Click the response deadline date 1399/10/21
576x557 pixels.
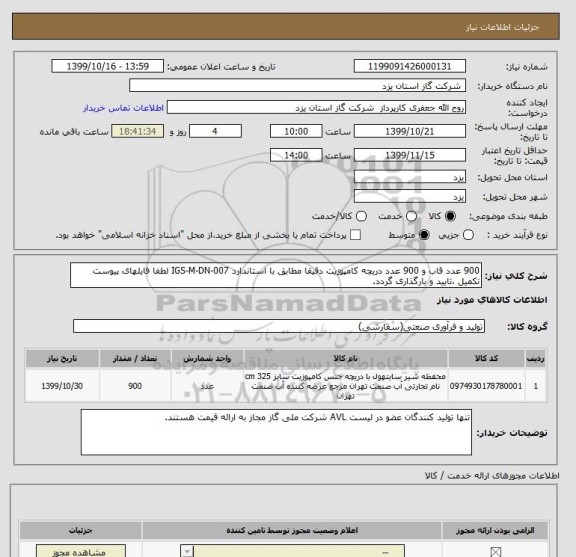[x=410, y=131]
